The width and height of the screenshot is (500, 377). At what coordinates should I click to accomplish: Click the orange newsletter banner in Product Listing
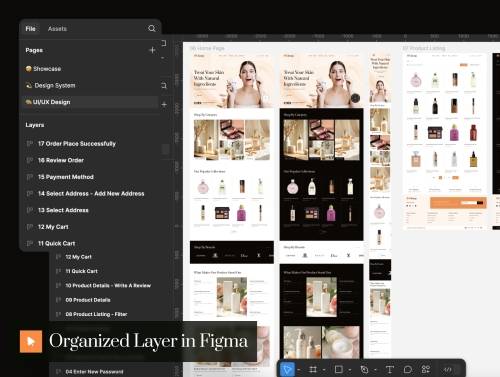coord(458,203)
